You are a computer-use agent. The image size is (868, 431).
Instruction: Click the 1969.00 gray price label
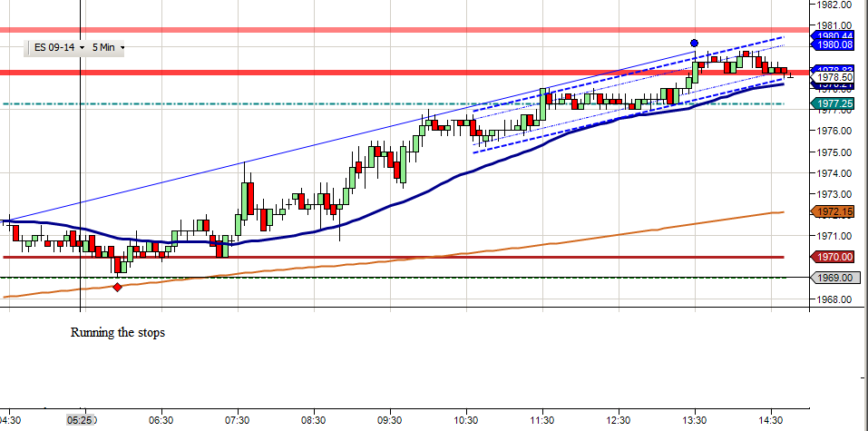837,278
